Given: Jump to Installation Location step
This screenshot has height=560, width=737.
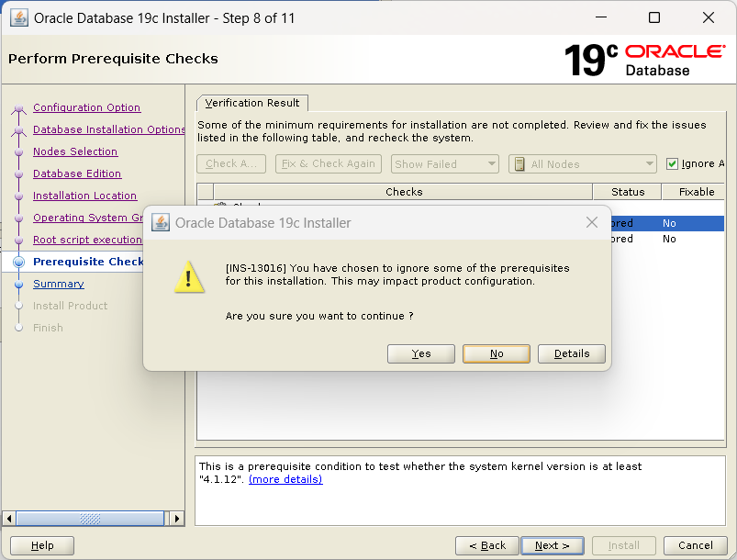Looking at the screenshot, I should [x=84, y=196].
